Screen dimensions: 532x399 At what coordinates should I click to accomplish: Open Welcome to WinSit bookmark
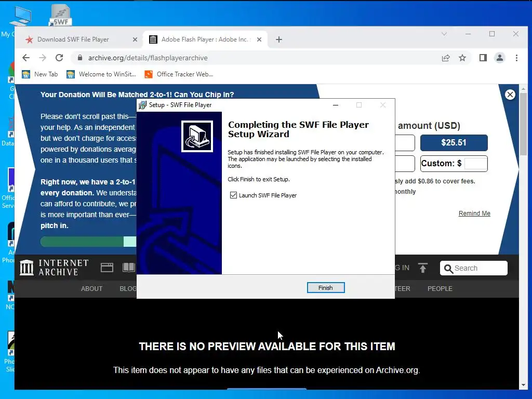[101, 74]
